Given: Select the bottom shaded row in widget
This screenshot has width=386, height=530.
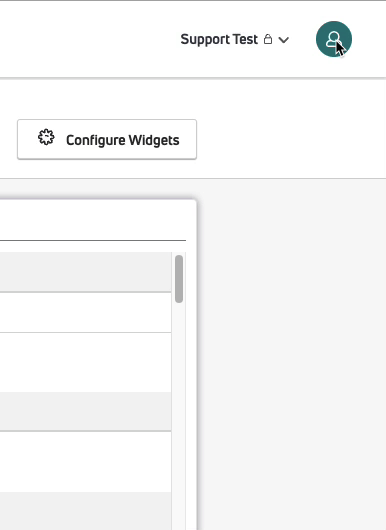Looking at the screenshot, I should pyautogui.click(x=86, y=511).
